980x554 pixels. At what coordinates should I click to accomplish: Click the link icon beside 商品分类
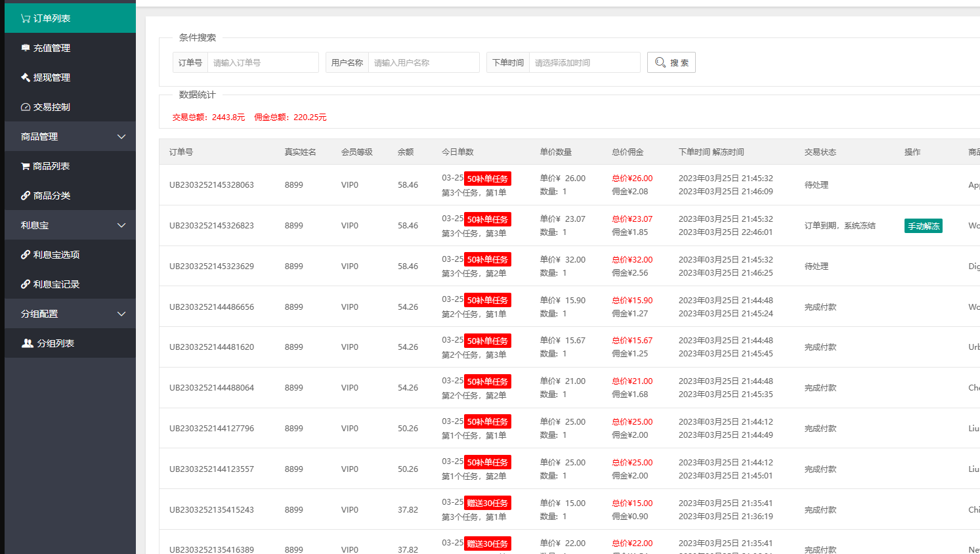(25, 196)
